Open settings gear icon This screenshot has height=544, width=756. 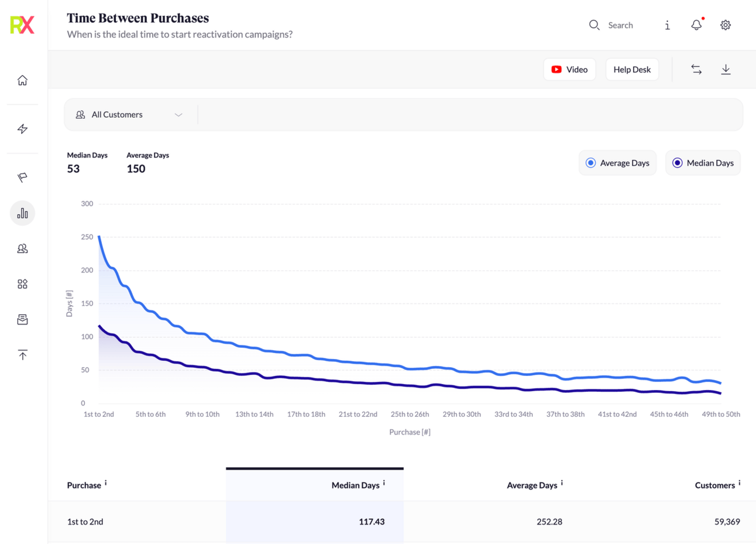(x=726, y=25)
